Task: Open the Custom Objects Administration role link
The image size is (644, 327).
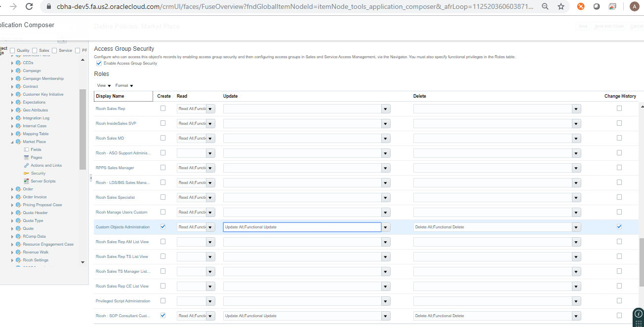Action: point(122,227)
